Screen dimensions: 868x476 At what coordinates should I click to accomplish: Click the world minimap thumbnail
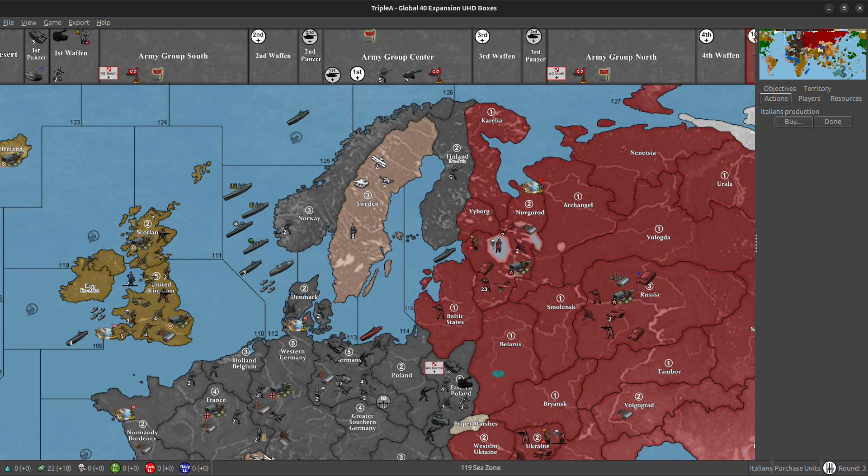812,54
